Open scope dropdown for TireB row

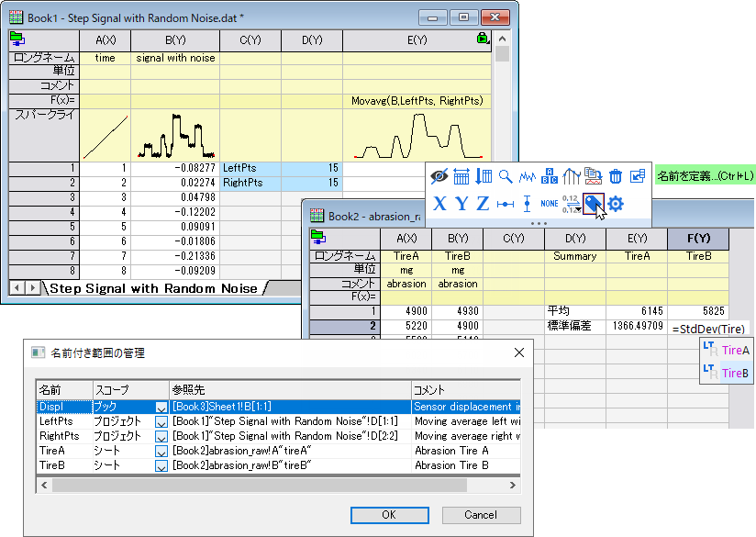tap(161, 466)
